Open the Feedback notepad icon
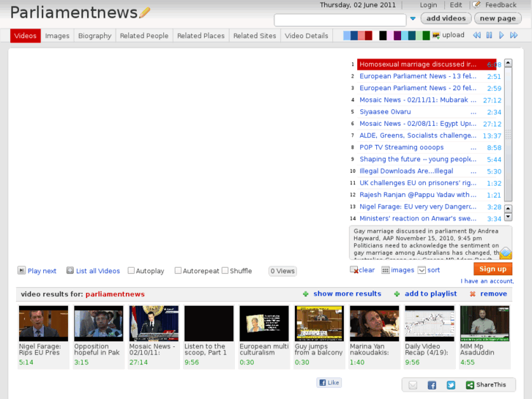 tap(476, 4)
